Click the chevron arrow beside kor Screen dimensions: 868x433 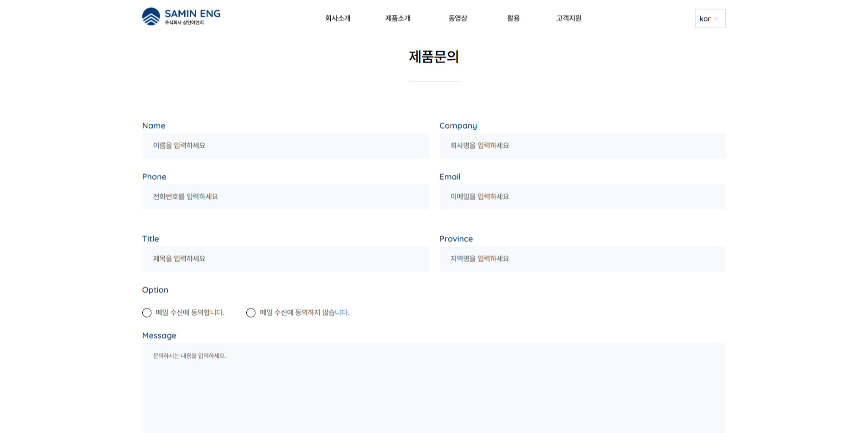(x=716, y=19)
